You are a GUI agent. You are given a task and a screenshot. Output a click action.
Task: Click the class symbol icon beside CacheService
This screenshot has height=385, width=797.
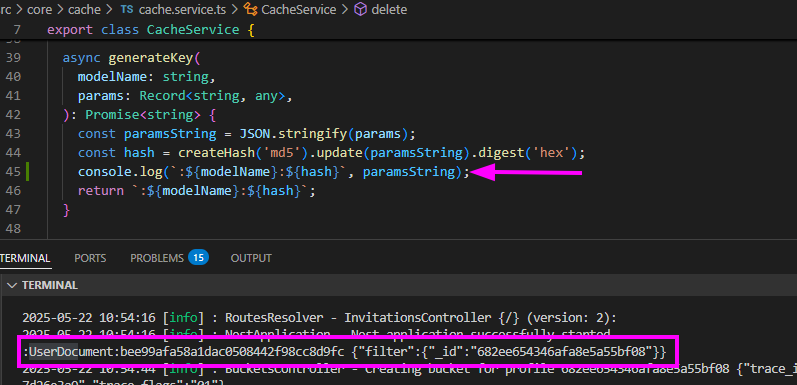click(250, 9)
